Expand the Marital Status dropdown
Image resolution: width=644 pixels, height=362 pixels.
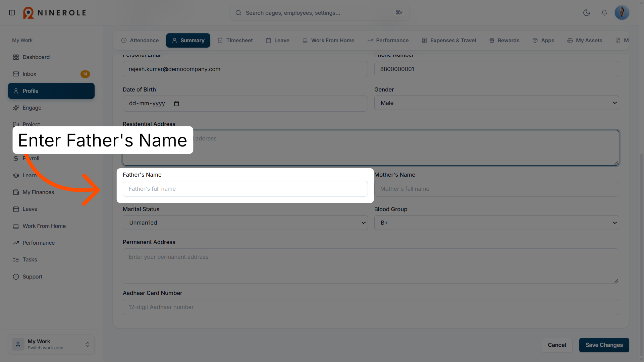pos(245,223)
